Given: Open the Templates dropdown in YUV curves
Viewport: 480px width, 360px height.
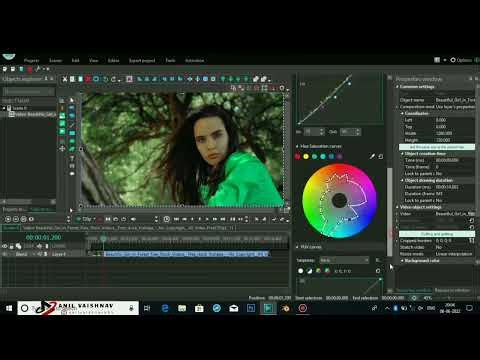Looking at the screenshot, I should pos(344,260).
